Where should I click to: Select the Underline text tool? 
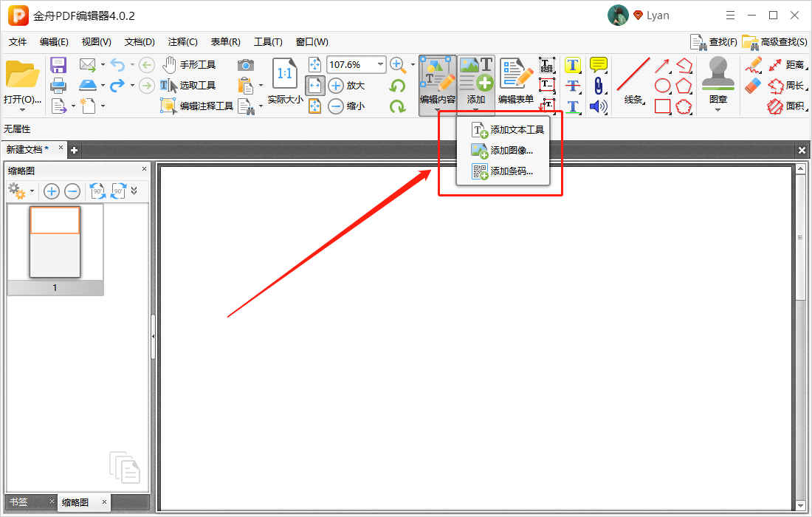pyautogui.click(x=573, y=106)
